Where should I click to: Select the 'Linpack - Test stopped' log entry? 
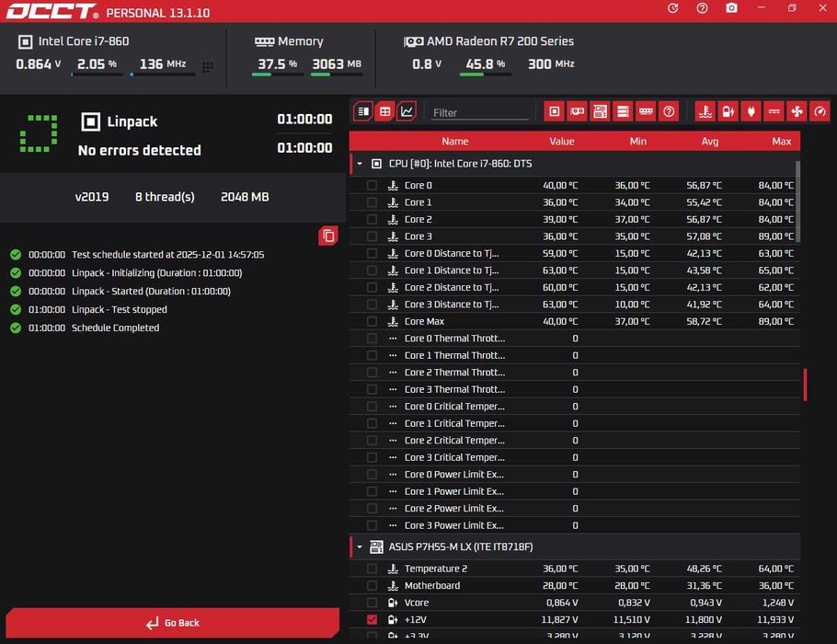pos(120,310)
